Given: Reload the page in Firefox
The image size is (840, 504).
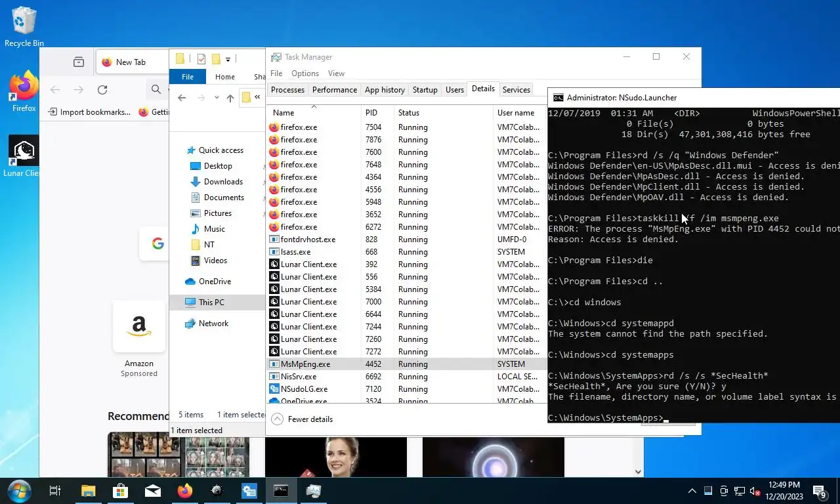Looking at the screenshot, I should [102, 90].
